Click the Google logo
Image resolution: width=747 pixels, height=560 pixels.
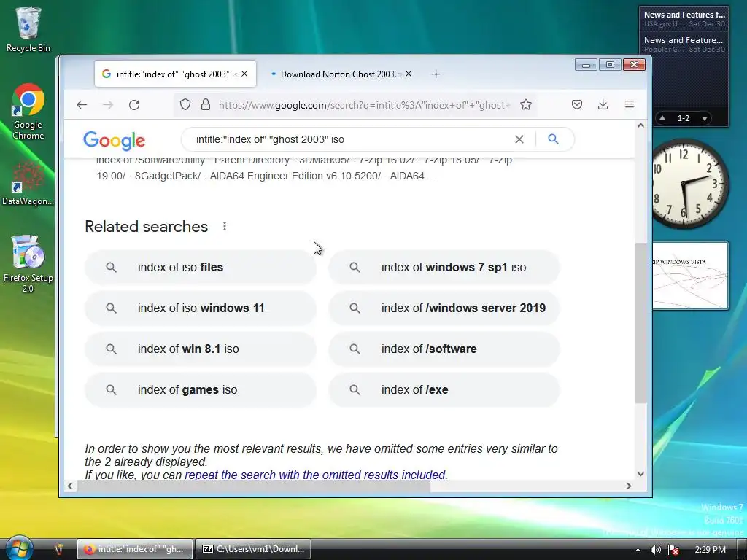coord(114,141)
